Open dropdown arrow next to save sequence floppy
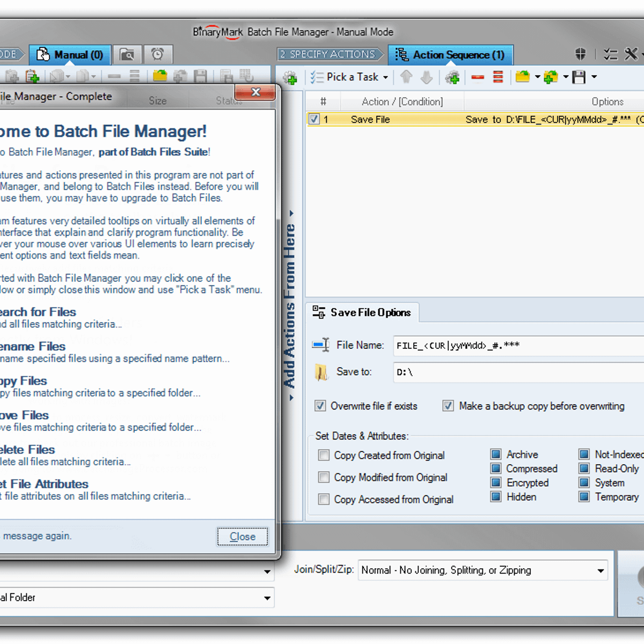Screen dimensions: 644x644 tap(594, 77)
